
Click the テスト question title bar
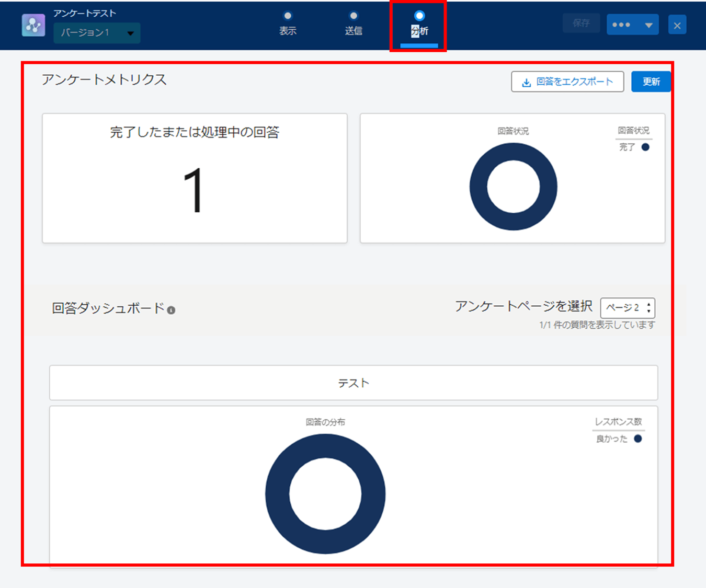(x=354, y=383)
